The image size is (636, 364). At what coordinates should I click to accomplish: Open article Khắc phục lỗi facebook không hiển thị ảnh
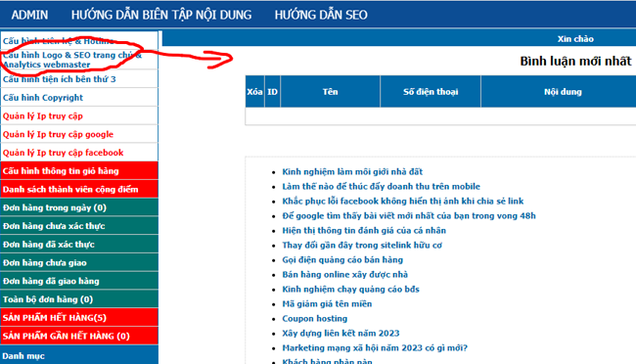click(403, 201)
